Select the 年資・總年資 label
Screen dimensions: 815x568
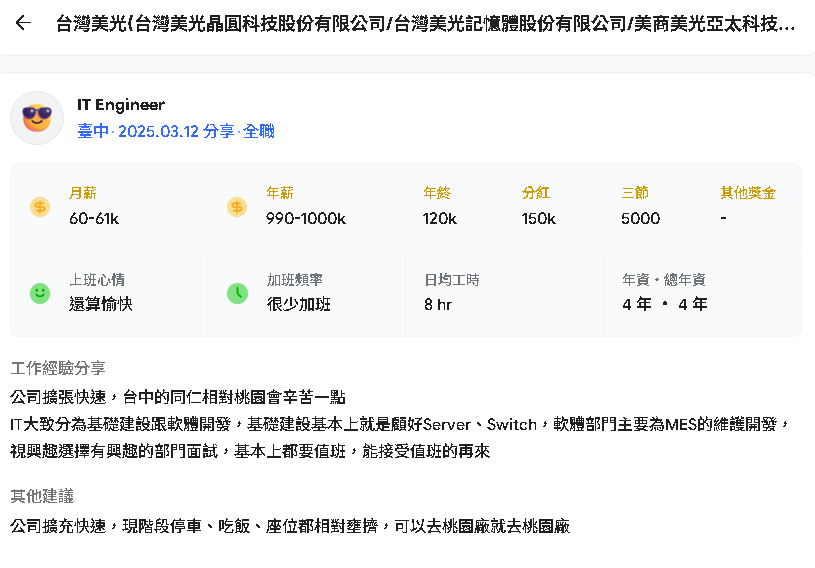[x=664, y=280]
